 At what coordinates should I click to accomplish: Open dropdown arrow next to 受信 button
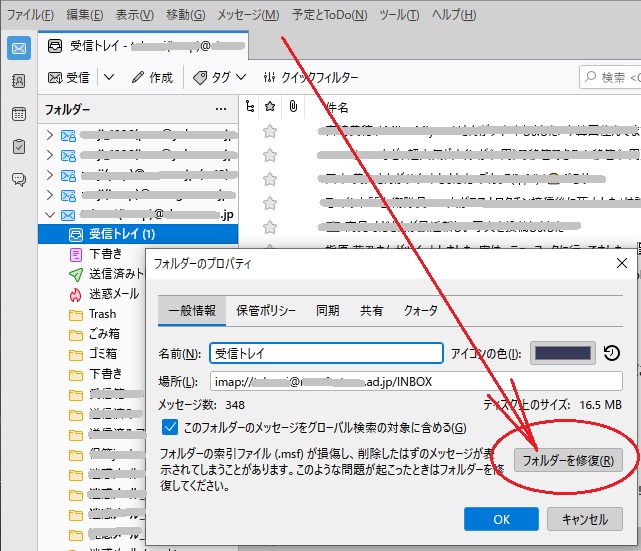(x=108, y=77)
